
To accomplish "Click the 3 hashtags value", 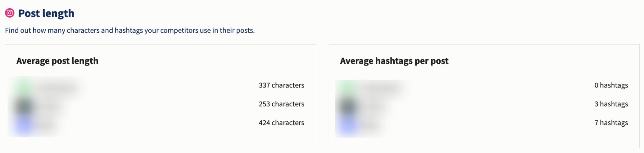I will coord(611,104).
